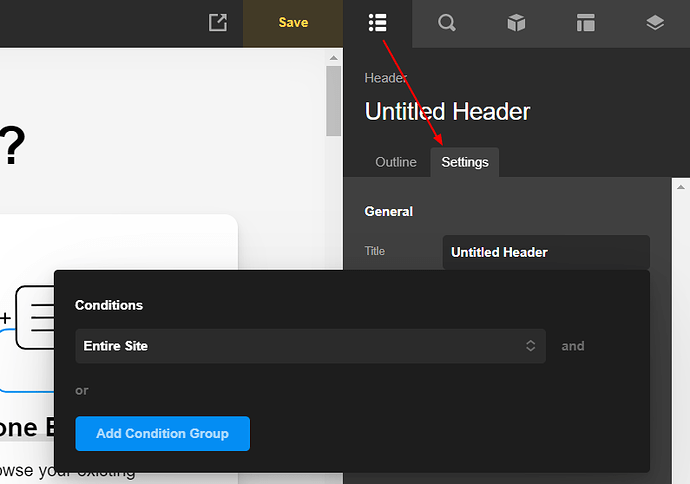Screen dimensions: 690x484
Task: Click settings panel scrollbar up arrow
Action: point(681,187)
